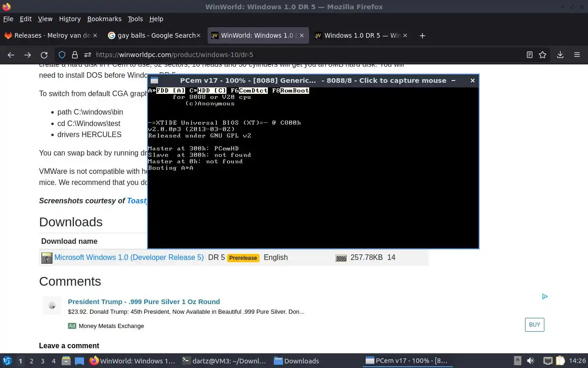Screen dimensions: 588x368
Task: Click the 'drivers HERCULES' list item
Action: click(x=89, y=135)
